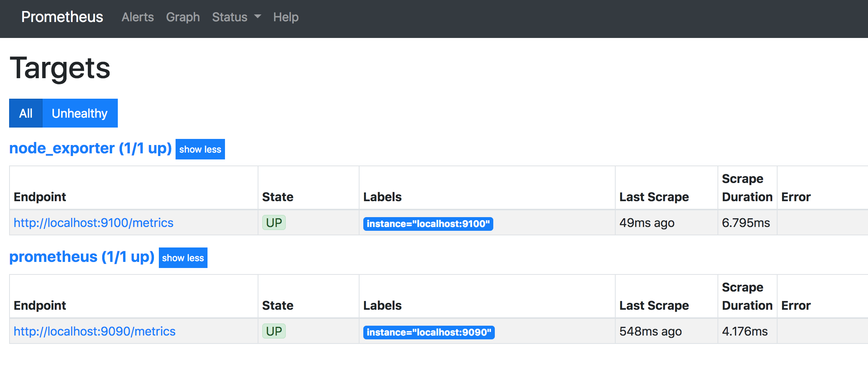Open http://localhost:9100/metrics endpoint link

tap(93, 223)
